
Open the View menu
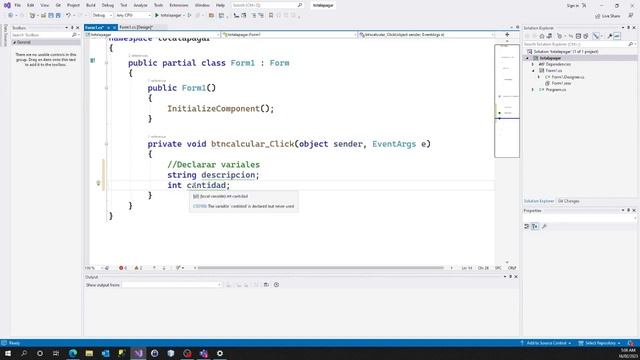pyautogui.click(x=44, y=5)
